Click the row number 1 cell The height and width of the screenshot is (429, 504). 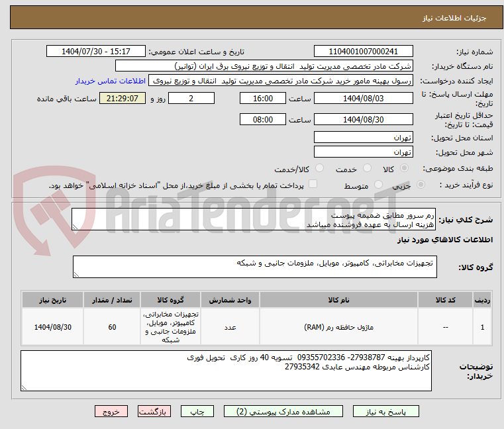point(482,327)
